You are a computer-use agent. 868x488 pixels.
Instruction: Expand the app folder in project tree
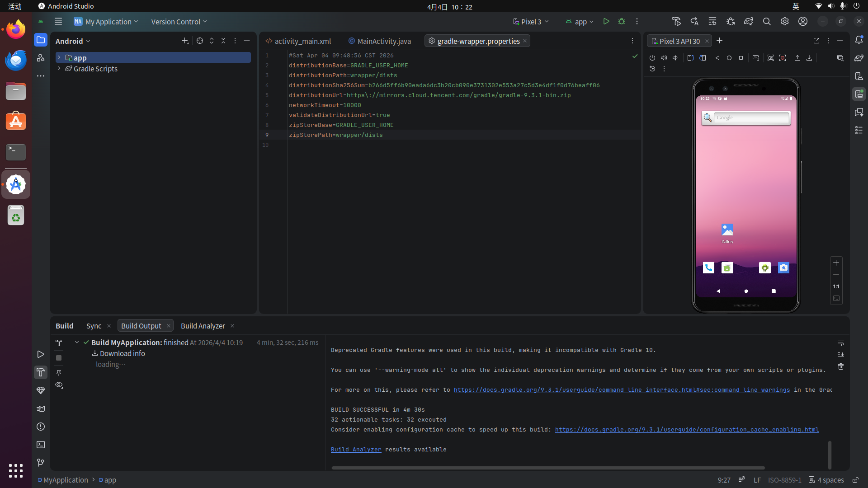coord(59,58)
